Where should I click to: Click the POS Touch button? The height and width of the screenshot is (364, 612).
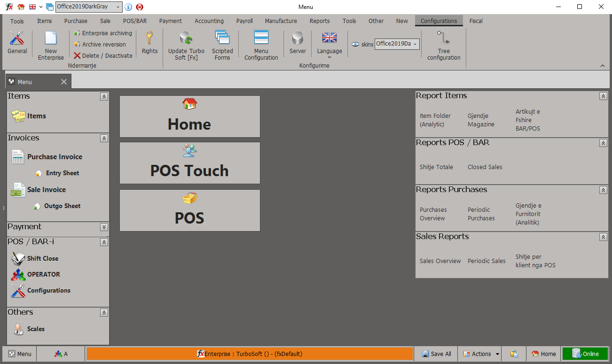(x=189, y=163)
